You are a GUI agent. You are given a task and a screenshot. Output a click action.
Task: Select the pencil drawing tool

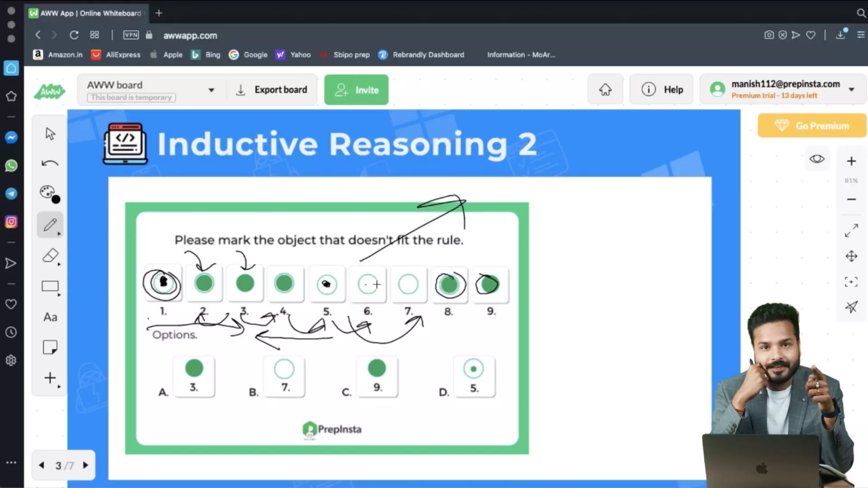pyautogui.click(x=50, y=225)
